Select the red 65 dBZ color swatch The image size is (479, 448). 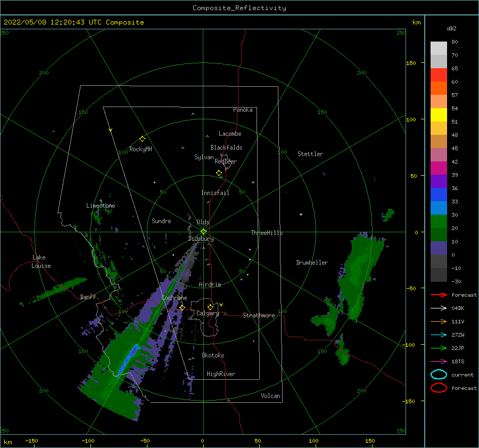tap(439, 75)
